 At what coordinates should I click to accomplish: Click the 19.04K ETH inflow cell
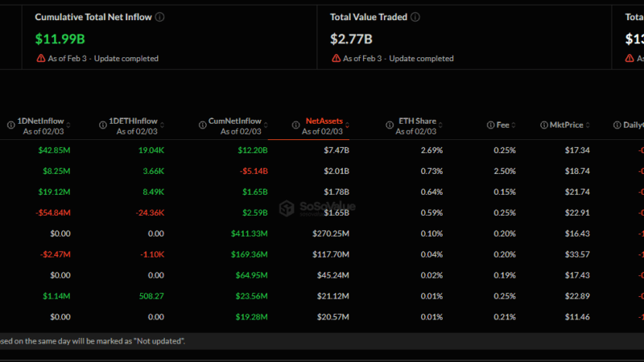pyautogui.click(x=151, y=150)
